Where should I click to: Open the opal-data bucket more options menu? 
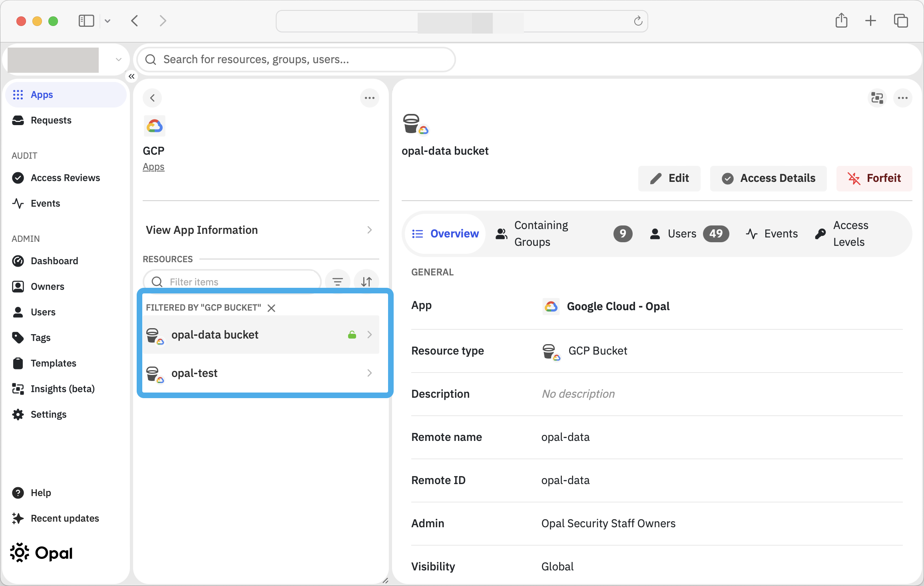(903, 98)
